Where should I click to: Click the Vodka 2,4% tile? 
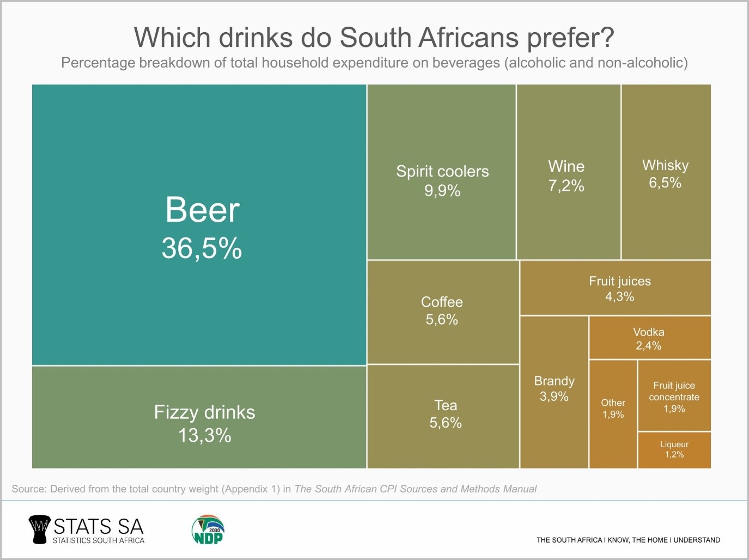[x=650, y=338]
